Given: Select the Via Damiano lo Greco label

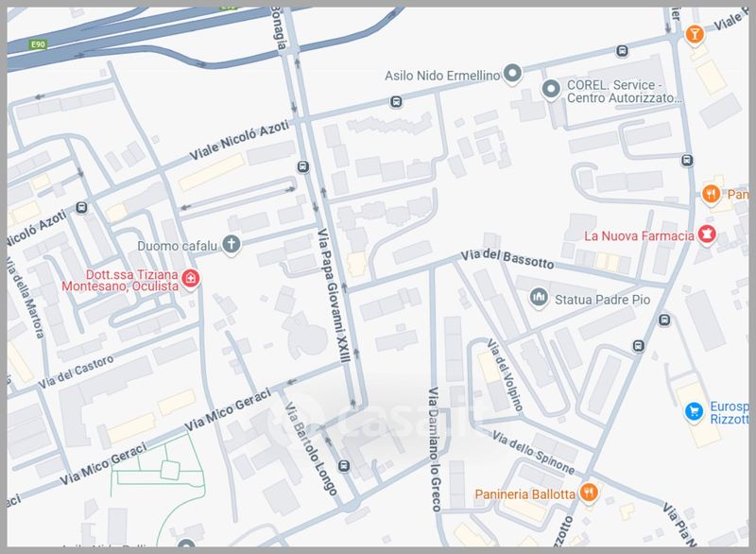Looking at the screenshot, I should pos(435,449).
